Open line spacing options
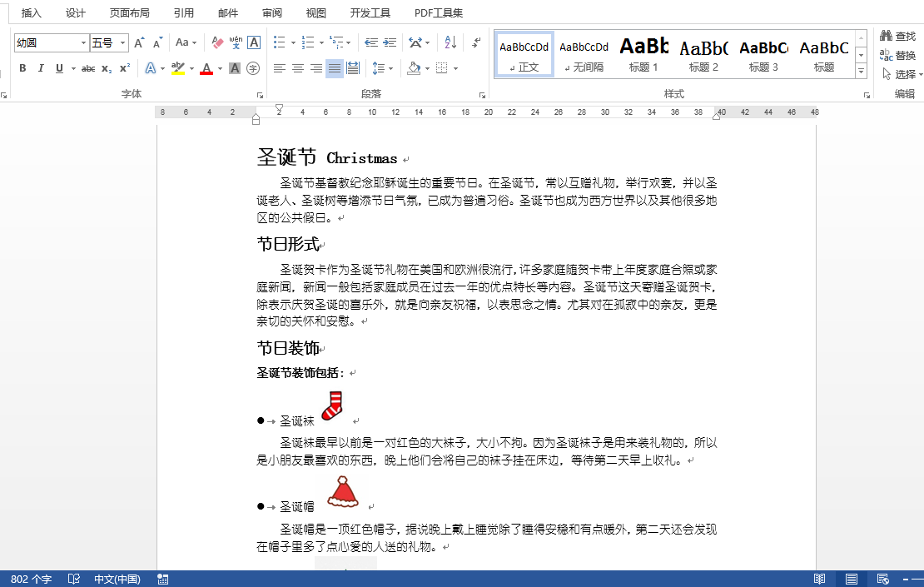Image resolution: width=924 pixels, height=587 pixels. click(378, 68)
